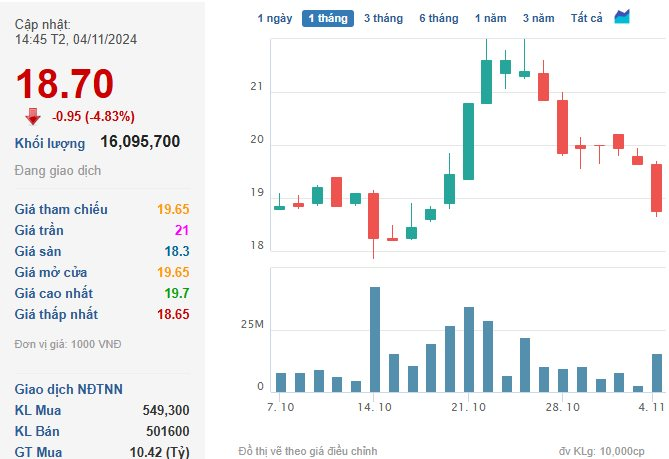This screenshot has height=459, width=669.
Task: Click the 25M volume axis label
Action: point(252,325)
